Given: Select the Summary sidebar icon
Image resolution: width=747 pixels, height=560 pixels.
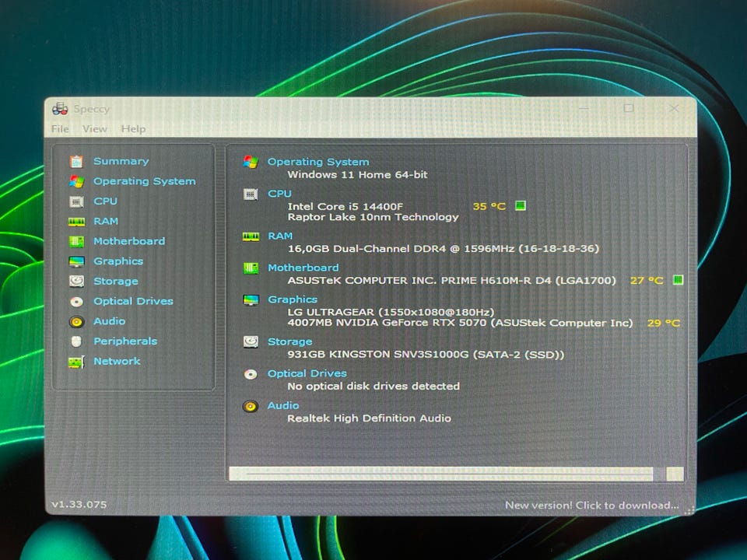Looking at the screenshot, I should coord(76,162).
